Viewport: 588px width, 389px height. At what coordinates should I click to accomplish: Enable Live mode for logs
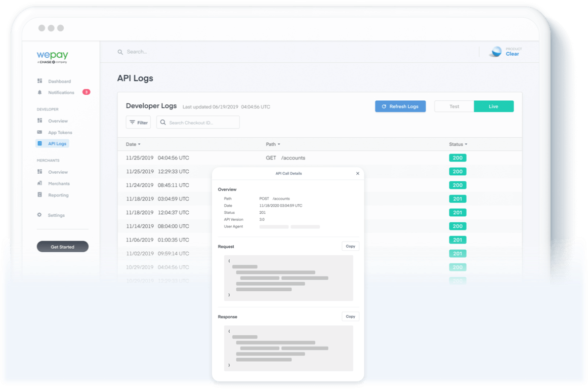click(493, 106)
